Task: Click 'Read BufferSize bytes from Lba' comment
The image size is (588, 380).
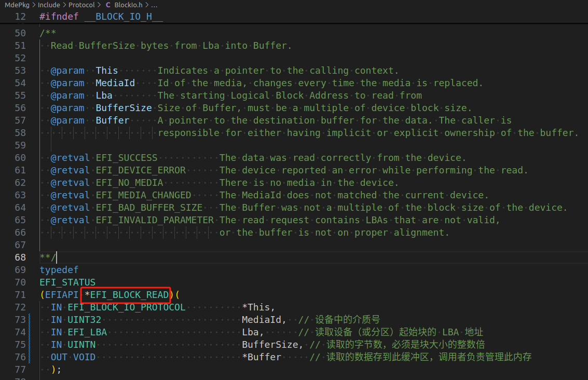Action: [171, 45]
